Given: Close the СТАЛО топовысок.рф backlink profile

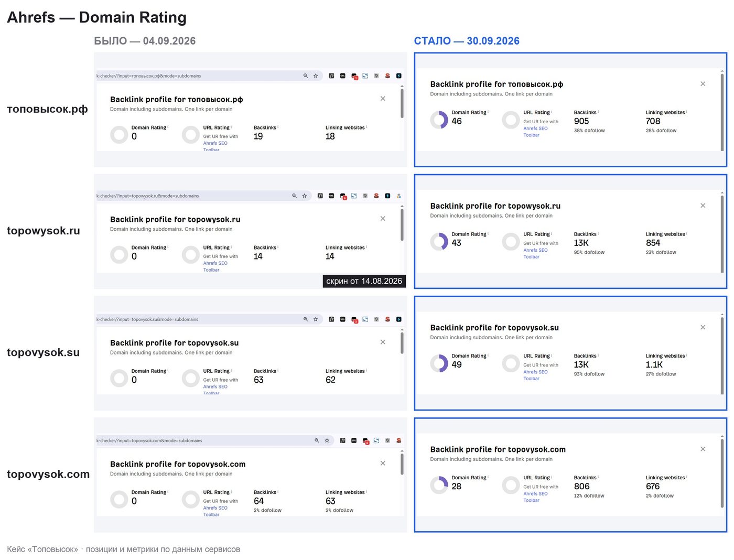Looking at the screenshot, I should pos(703,84).
